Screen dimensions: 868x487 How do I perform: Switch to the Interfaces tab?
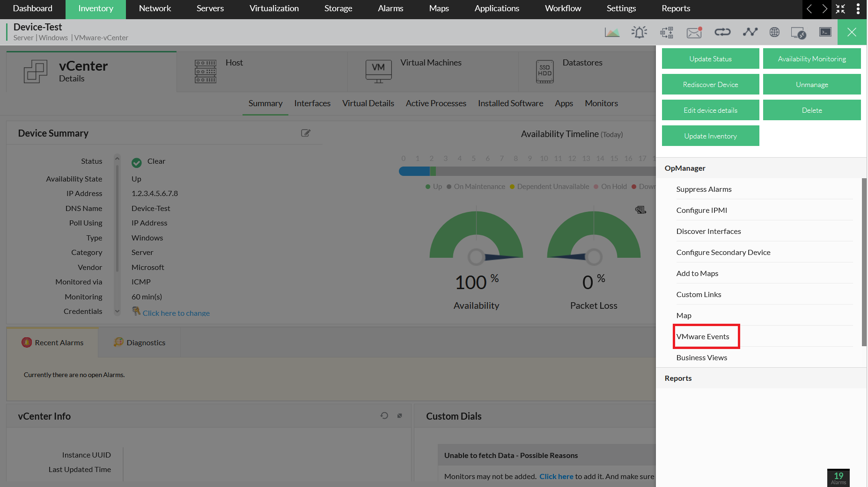[312, 103]
